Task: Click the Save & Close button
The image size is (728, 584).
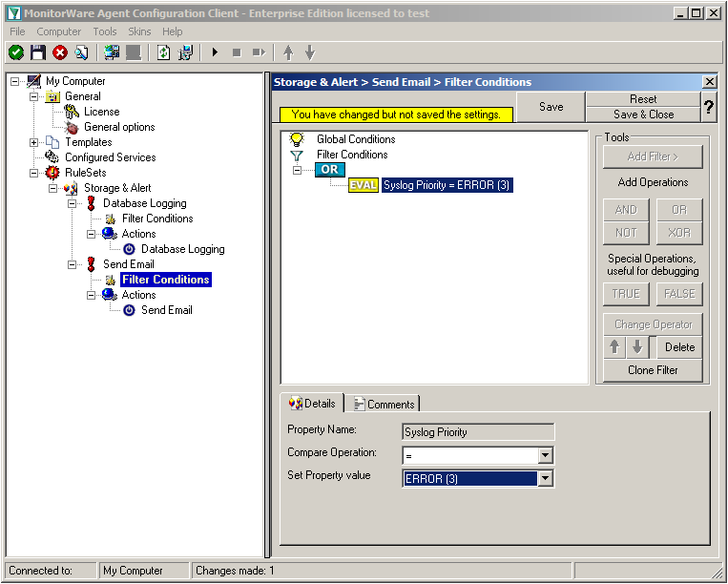Action: pos(643,115)
